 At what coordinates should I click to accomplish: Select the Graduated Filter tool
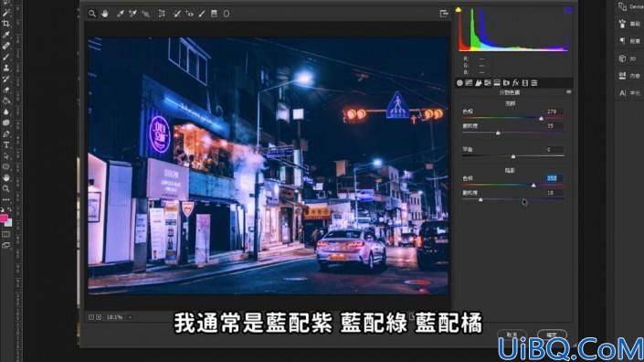tap(214, 14)
